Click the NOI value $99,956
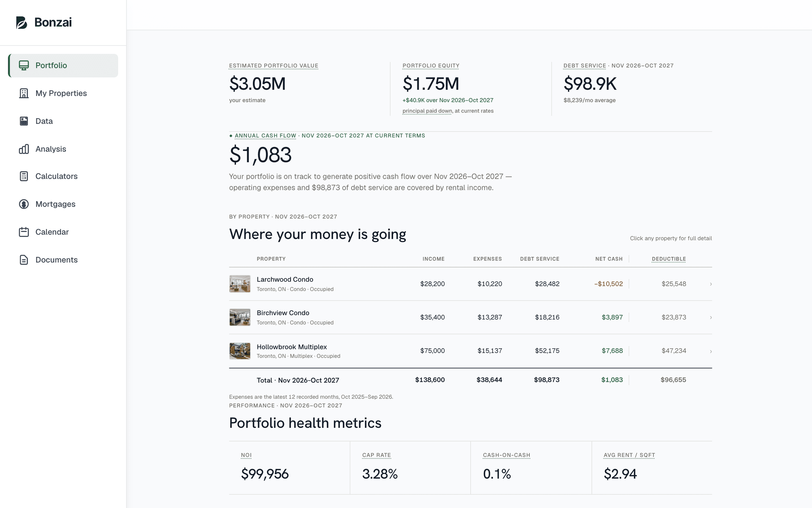812x508 pixels. 265,474
